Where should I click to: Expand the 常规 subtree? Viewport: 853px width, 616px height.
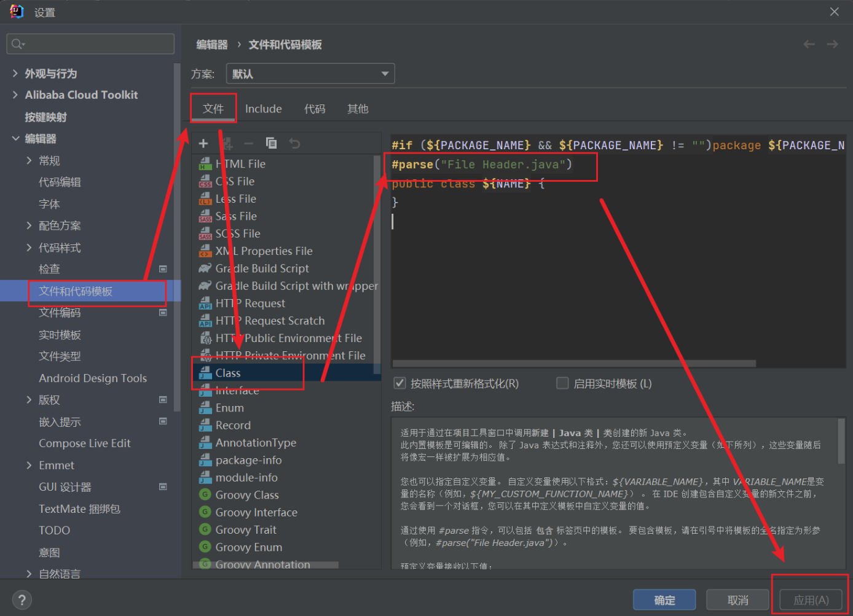(x=29, y=160)
